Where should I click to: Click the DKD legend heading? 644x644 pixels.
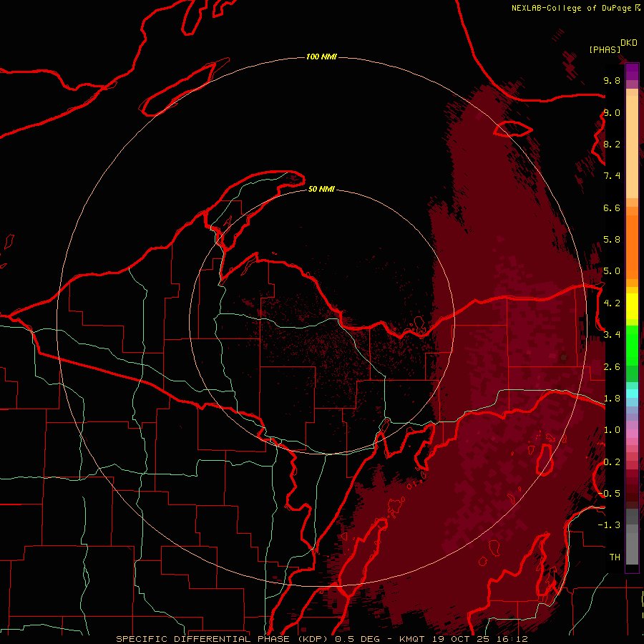(x=629, y=43)
